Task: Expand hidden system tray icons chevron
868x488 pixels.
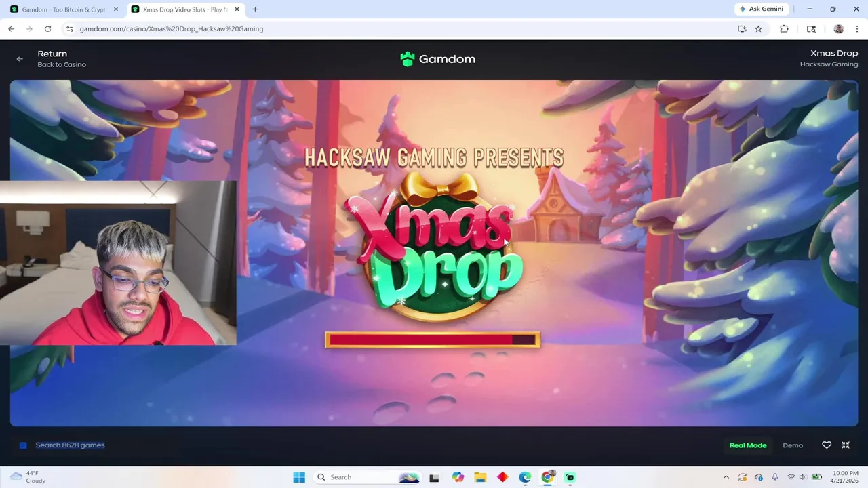Action: coord(726,477)
